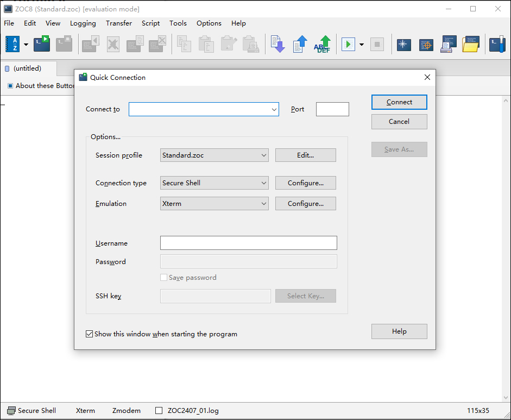Viewport: 511px width, 420px height.
Task: Click the upload file blue arrow icon
Action: (300, 44)
